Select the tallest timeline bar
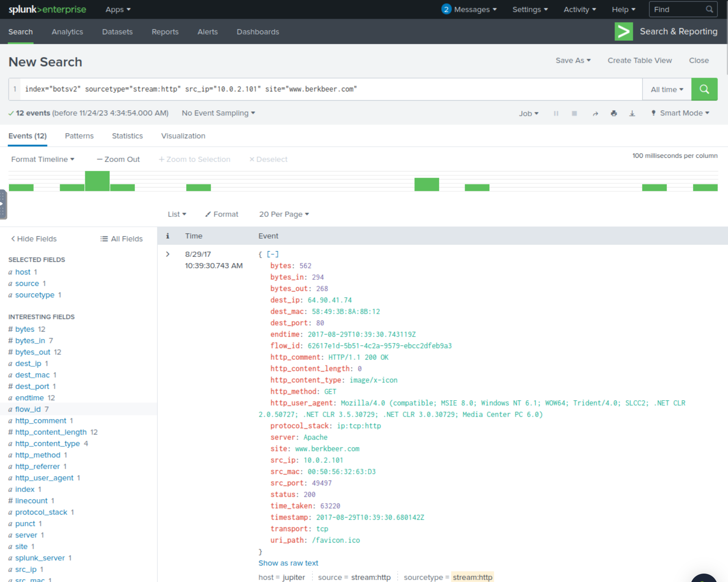Viewport: 728px width, 582px height. coord(97,181)
